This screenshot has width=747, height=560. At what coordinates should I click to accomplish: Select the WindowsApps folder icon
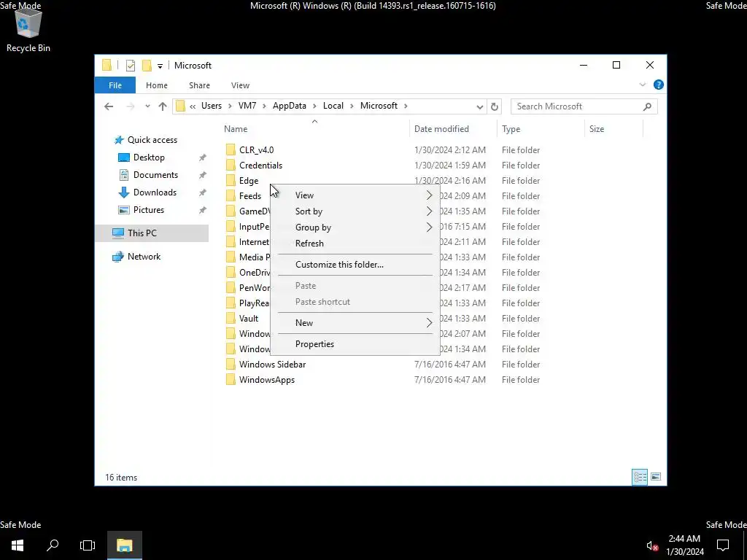231,379
